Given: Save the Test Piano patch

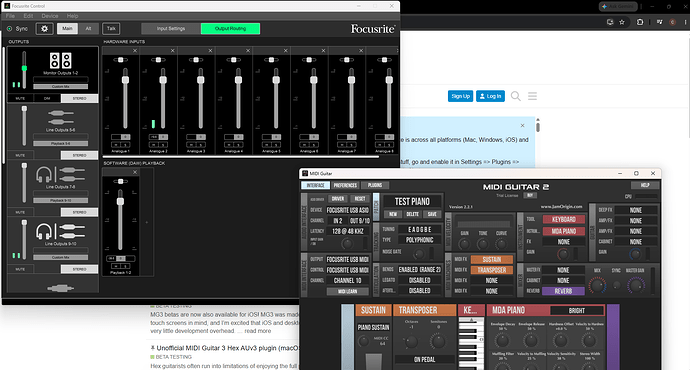Looking at the screenshot, I should [432, 214].
